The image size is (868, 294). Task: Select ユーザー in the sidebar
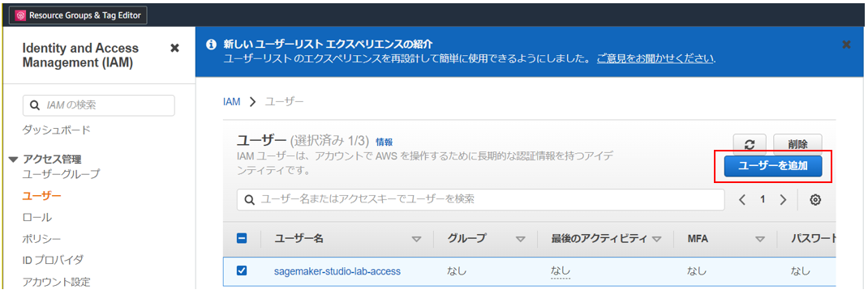pyautogui.click(x=41, y=196)
